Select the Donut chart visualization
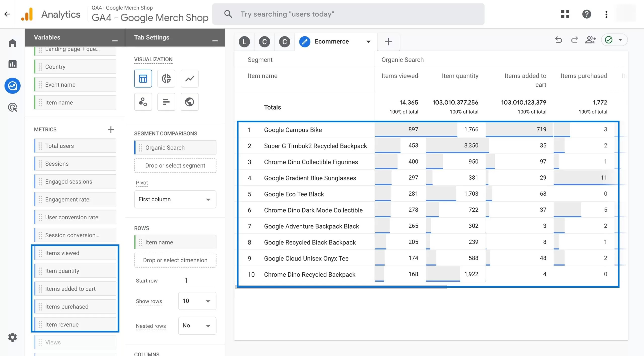 [x=166, y=79]
